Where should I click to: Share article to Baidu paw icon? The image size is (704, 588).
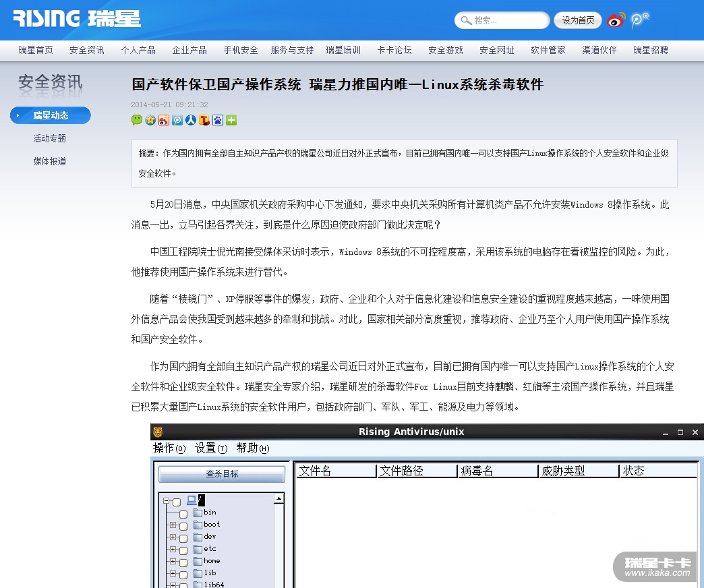[218, 120]
